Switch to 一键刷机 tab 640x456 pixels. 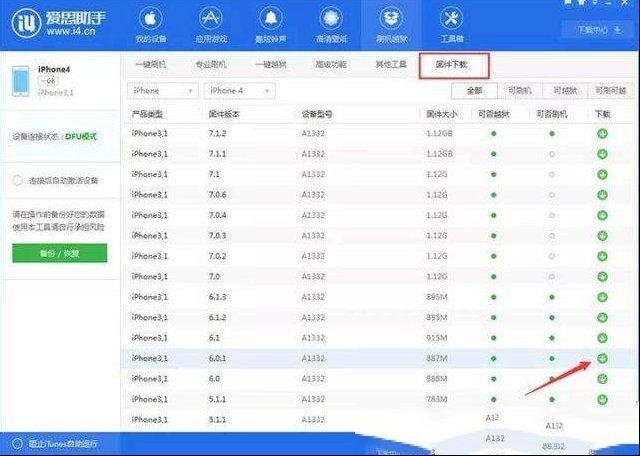(x=151, y=65)
